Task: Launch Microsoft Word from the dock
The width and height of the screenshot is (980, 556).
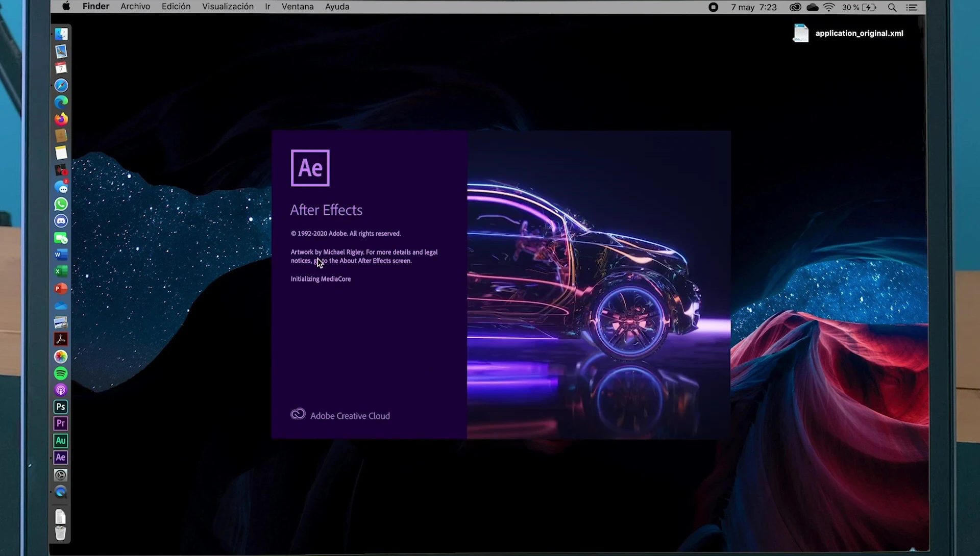Action: [61, 255]
